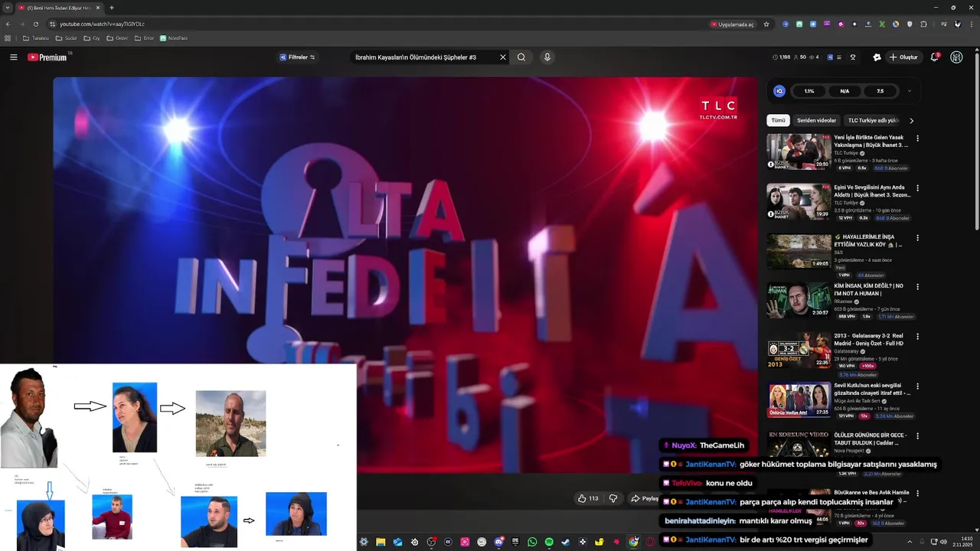Open the NordPass bookmark
The width and height of the screenshot is (980, 551).
pos(174,38)
